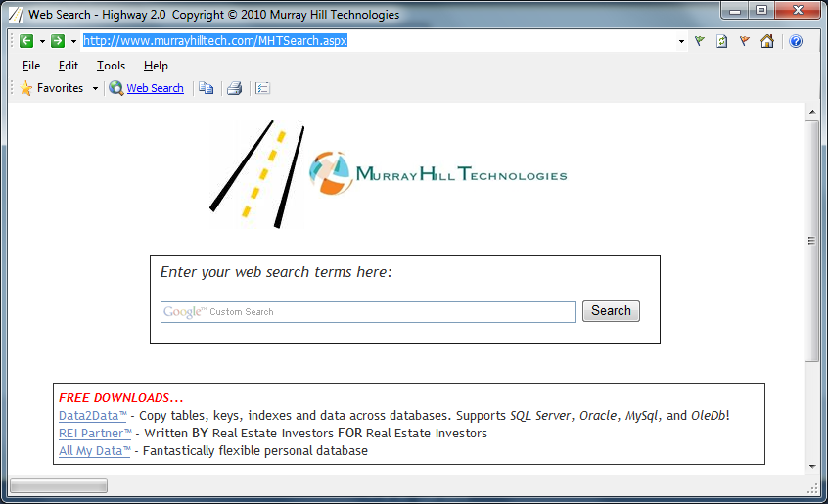Expand the Back button history dropdown

[x=42, y=41]
